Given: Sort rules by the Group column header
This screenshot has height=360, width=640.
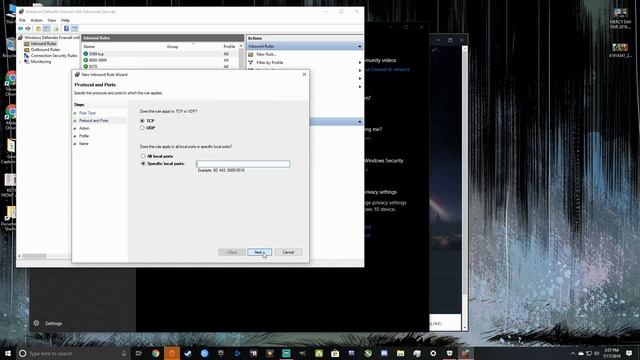Looking at the screenshot, I should [172, 47].
